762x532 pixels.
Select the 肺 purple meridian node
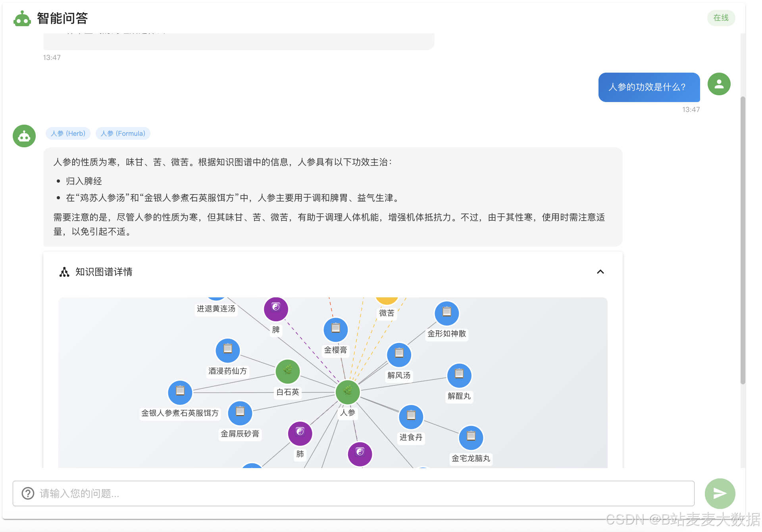[300, 433]
